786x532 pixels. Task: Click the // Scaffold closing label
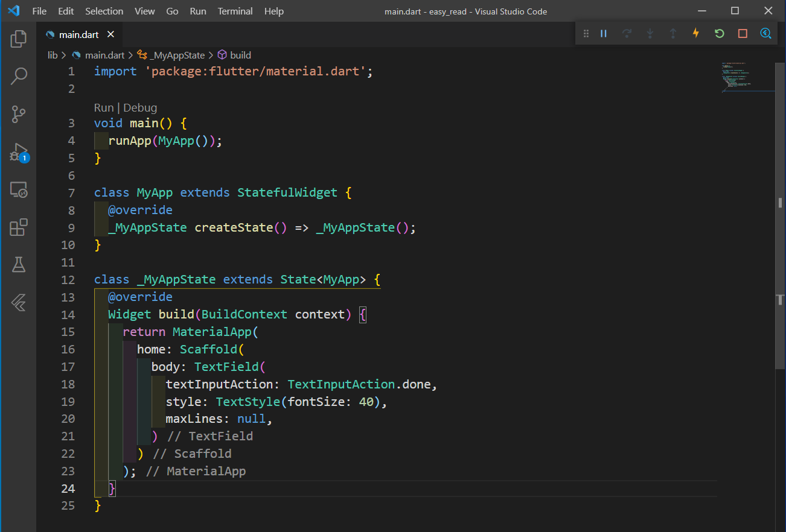tap(193, 454)
